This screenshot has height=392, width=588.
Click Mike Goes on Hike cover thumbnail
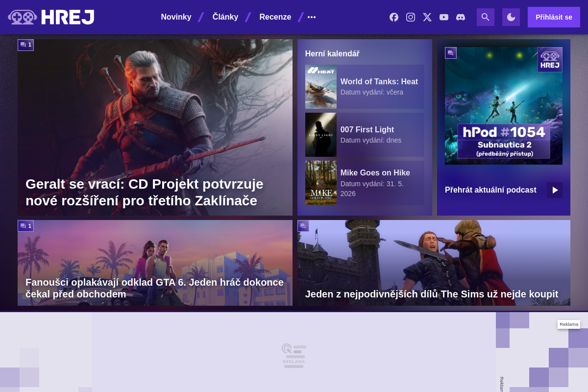[321, 183]
